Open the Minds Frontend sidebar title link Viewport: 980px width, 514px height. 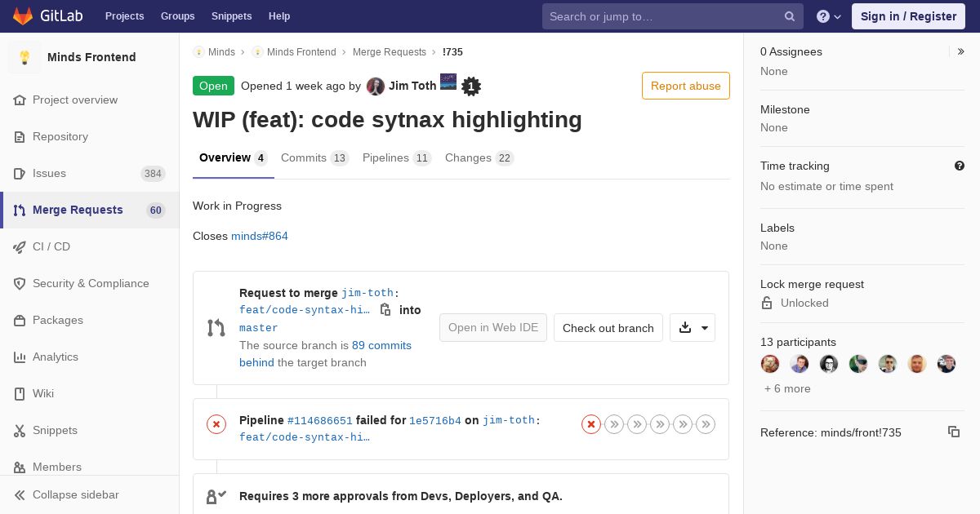pos(91,57)
